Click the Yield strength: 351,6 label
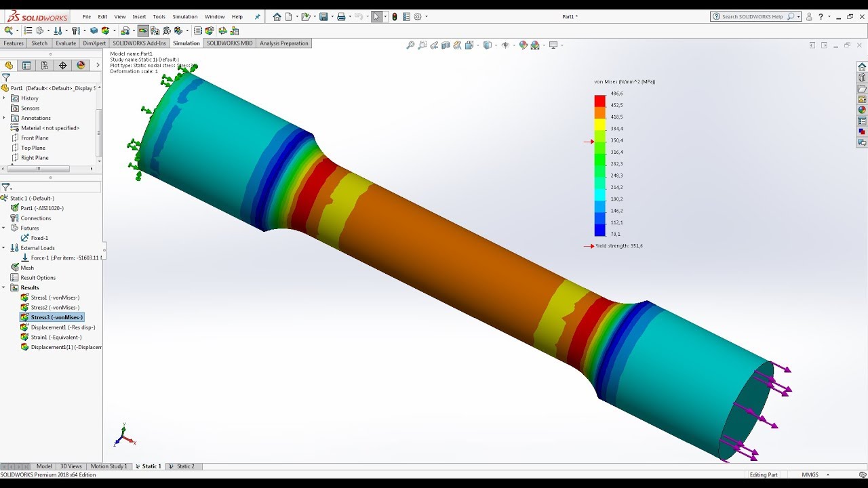 [619, 246]
